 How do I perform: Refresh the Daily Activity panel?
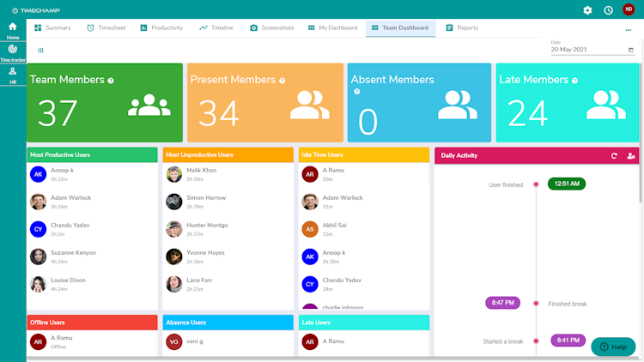[614, 155]
